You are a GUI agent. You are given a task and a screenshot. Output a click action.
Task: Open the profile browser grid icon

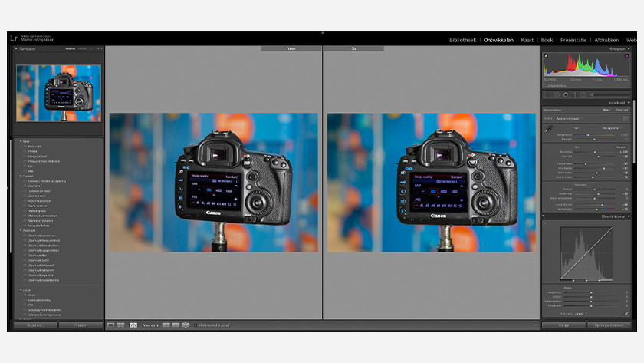(626, 119)
